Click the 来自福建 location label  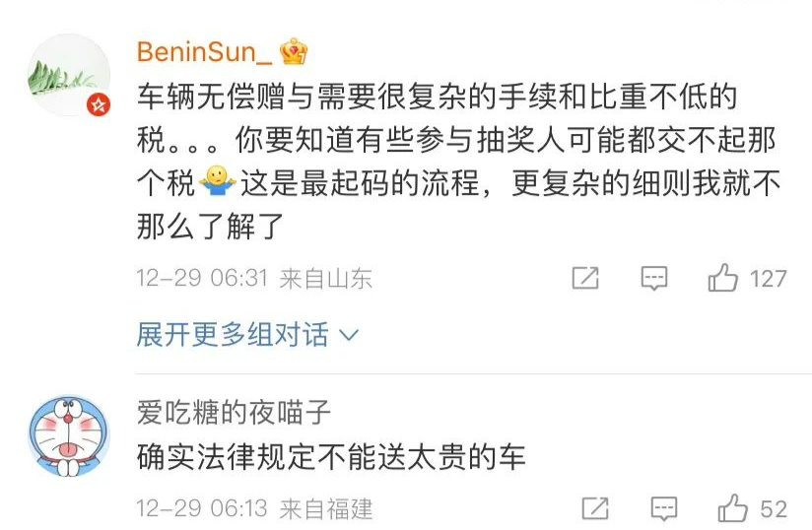tap(326, 508)
